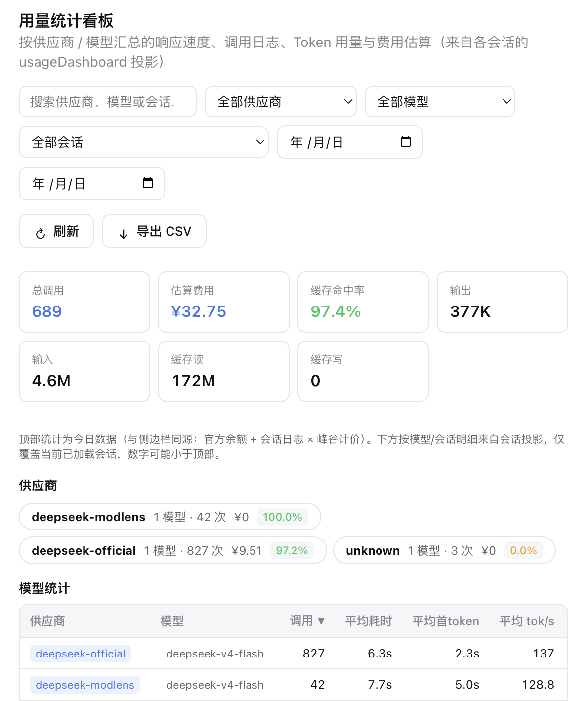Click the 100.0% badge on deepseek-modlens
The height and width of the screenshot is (701, 588).
283,517
